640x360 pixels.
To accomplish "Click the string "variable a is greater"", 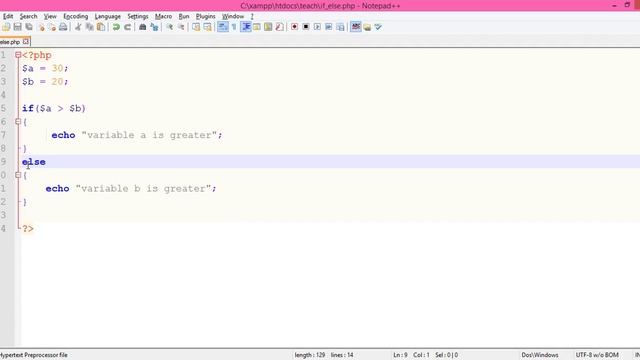I will coord(149,135).
